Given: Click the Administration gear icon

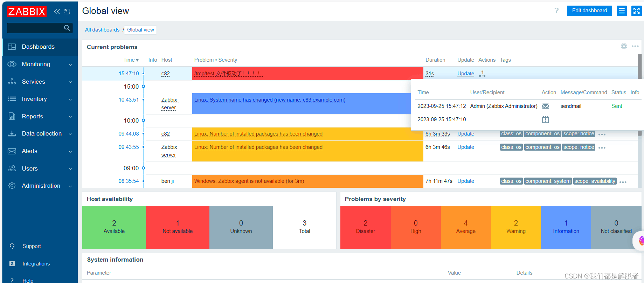Looking at the screenshot, I should (x=12, y=186).
